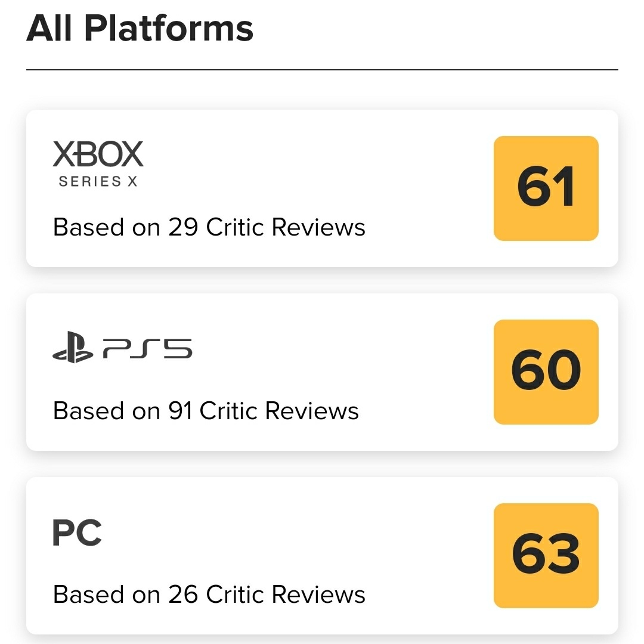
Task: Click the PlayStation symbol icon
Action: [x=73, y=349]
